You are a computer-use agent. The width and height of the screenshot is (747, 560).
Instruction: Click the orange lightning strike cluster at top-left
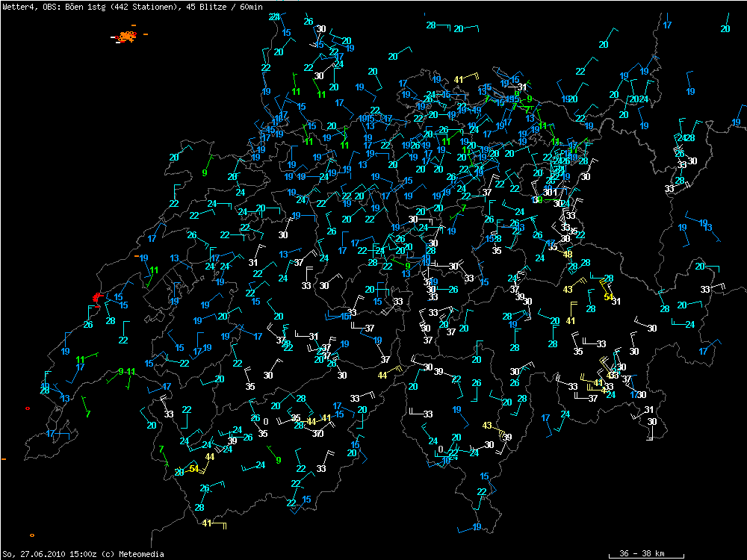pos(127,36)
